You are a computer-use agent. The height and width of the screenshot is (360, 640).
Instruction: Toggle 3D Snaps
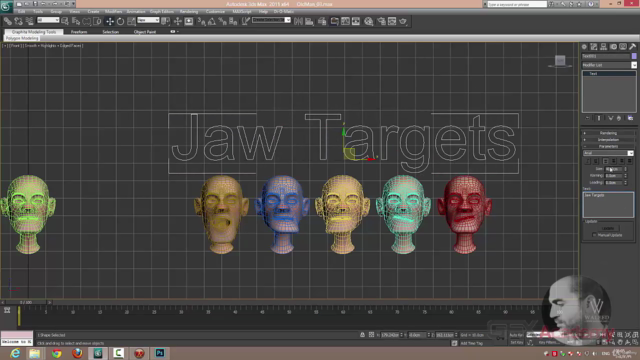pyautogui.click(x=201, y=21)
